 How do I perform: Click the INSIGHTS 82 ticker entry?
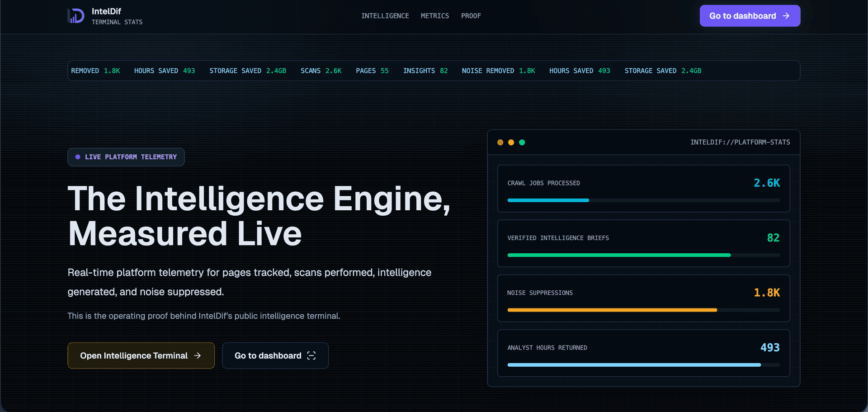tap(425, 71)
